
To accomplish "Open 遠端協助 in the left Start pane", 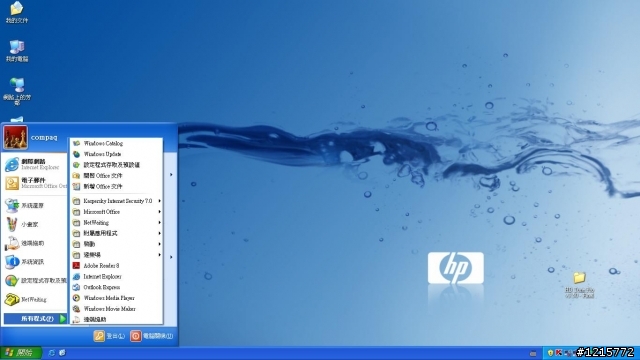I will (34, 243).
